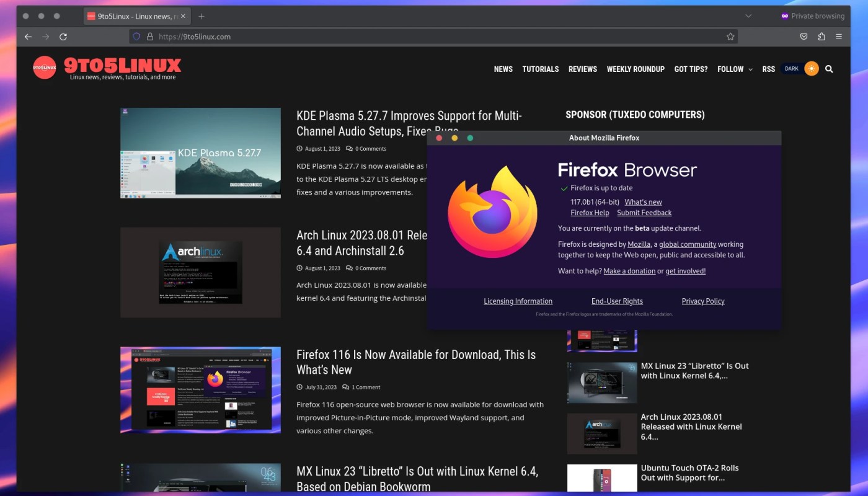Screen dimensions: 868x496
Task: Open the TUTORIALS menu item
Action: coord(541,69)
